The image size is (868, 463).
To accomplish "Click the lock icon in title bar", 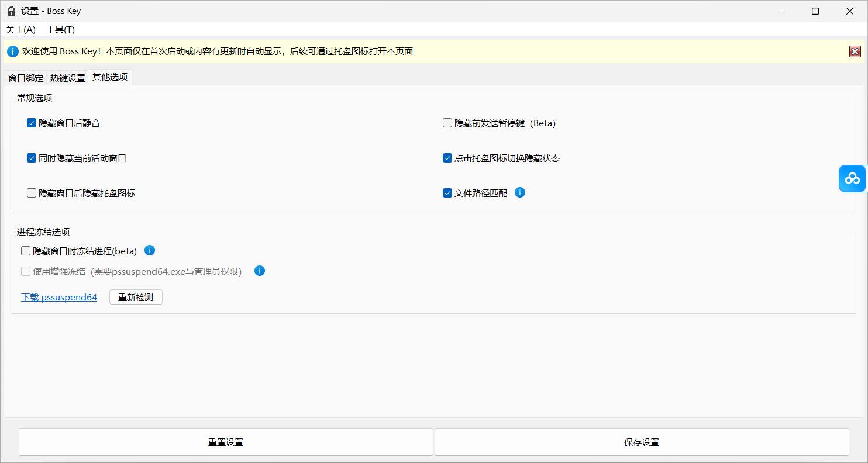I will coord(11,11).
